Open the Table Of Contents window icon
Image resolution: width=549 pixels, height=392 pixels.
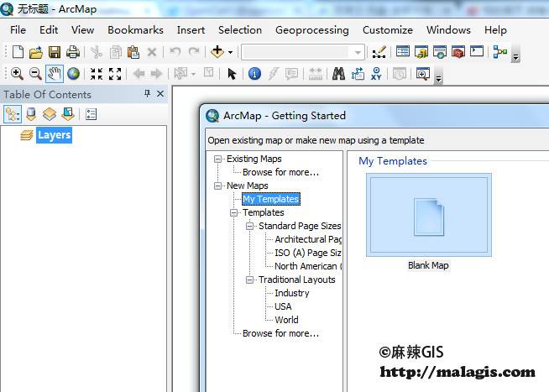pos(403,52)
